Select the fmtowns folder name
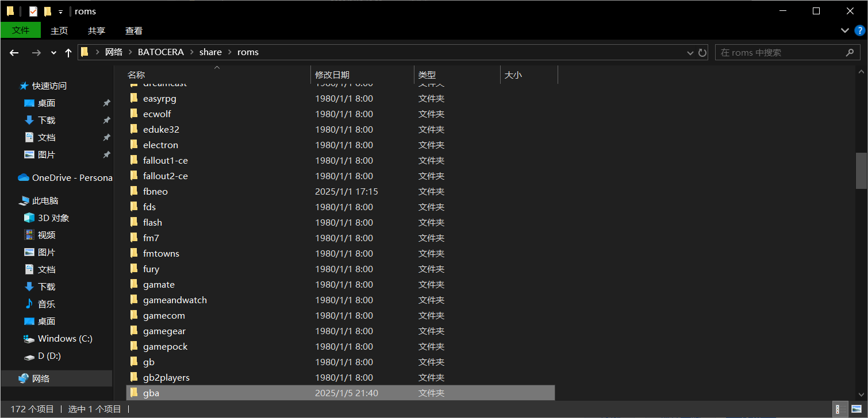This screenshot has width=868, height=418. coord(161,253)
